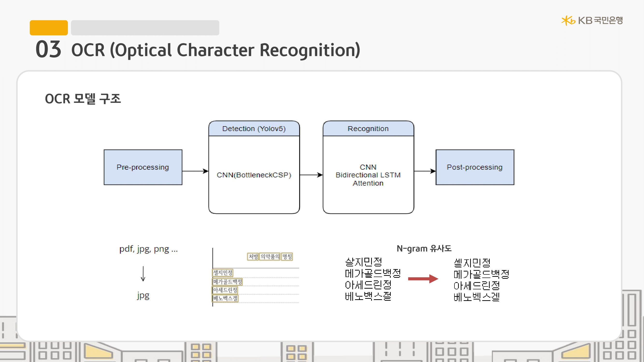Click the KB국민은행 logo text
Screen dimensions: 644x362
point(600,21)
